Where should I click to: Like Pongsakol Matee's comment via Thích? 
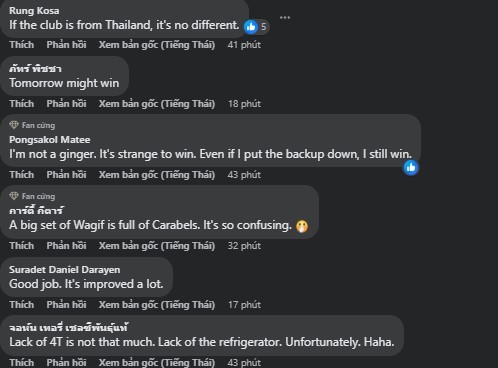click(22, 175)
